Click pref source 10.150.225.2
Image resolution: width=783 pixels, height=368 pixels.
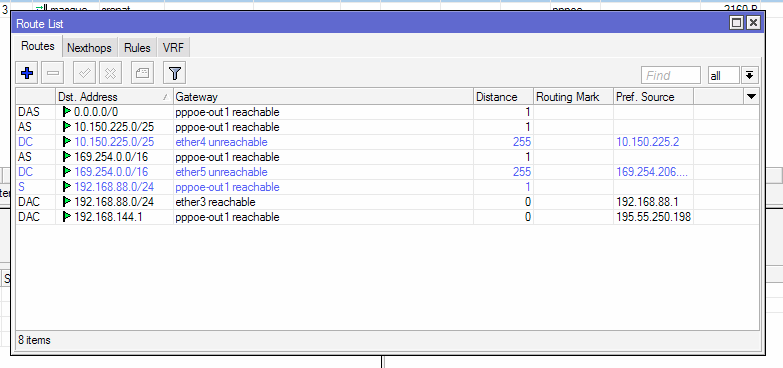pyautogui.click(x=648, y=142)
